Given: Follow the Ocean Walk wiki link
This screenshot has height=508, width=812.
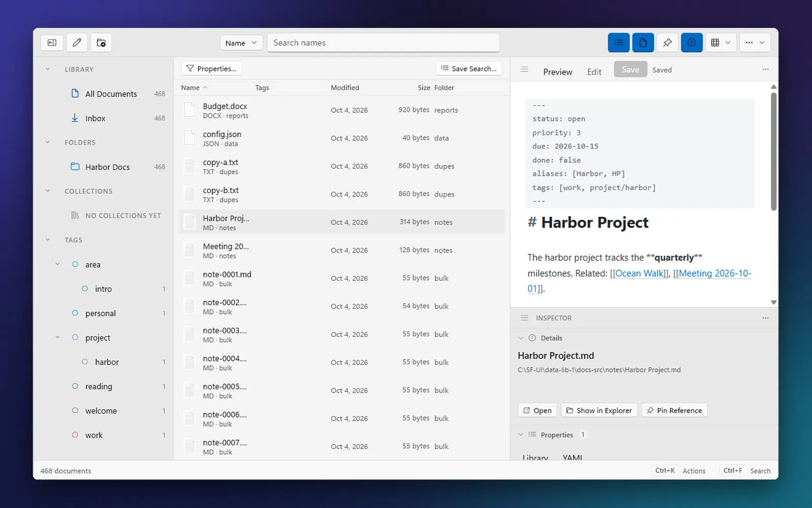Looking at the screenshot, I should pyautogui.click(x=639, y=273).
